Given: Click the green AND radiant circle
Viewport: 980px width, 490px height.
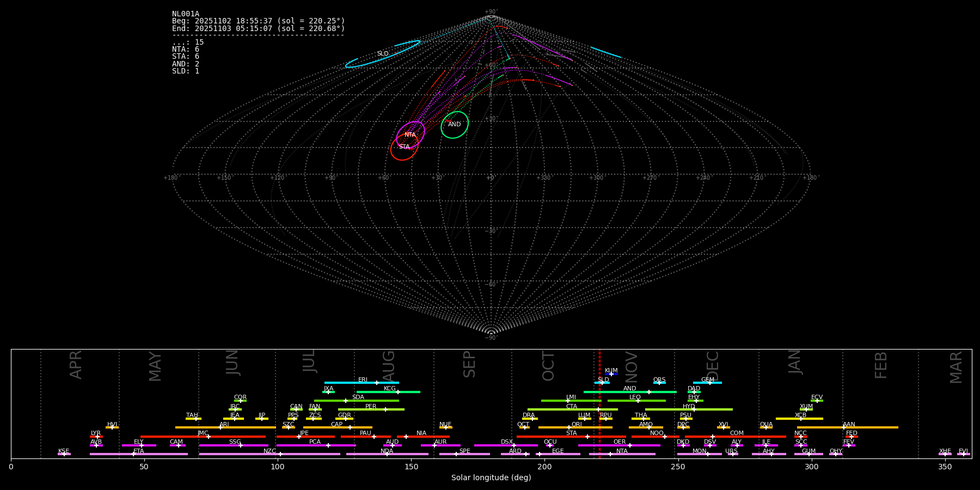Looking at the screenshot, I should [x=455, y=125].
